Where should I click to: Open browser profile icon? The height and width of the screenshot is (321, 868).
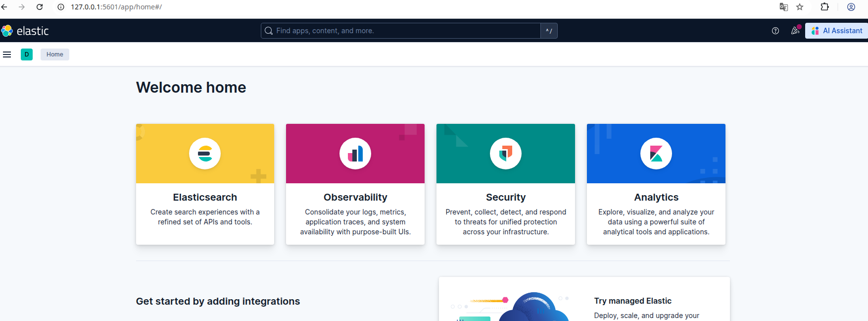point(851,7)
